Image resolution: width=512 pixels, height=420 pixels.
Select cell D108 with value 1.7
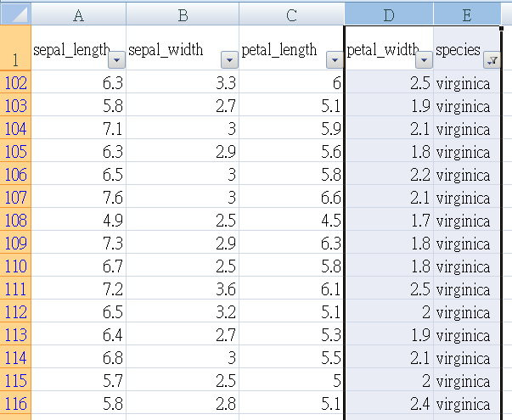tap(389, 219)
